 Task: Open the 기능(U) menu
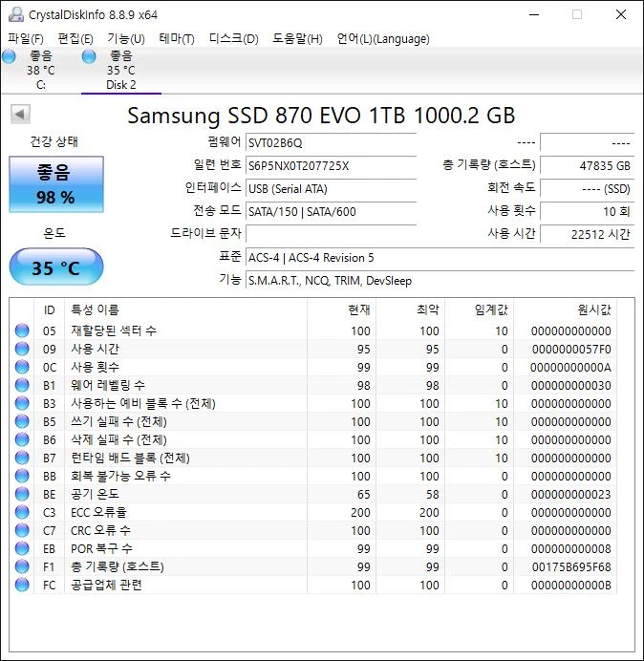(x=126, y=39)
